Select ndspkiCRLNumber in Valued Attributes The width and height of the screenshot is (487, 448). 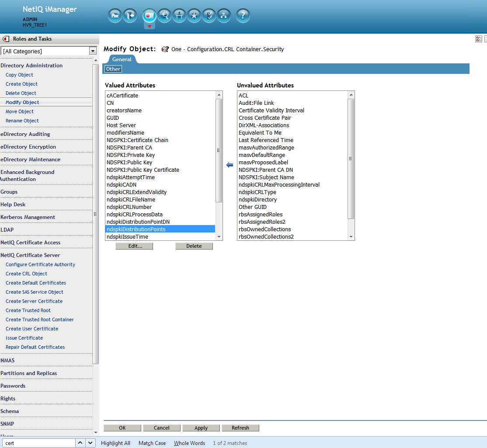(x=160, y=207)
